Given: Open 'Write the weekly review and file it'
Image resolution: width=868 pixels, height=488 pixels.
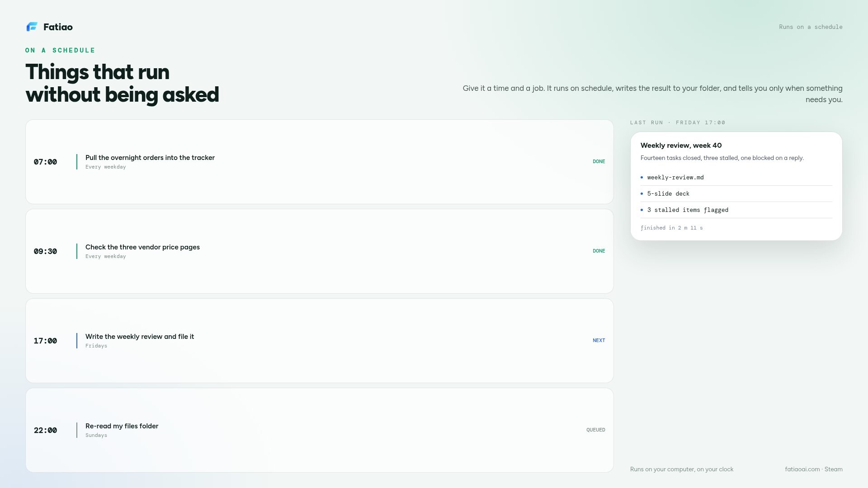Looking at the screenshot, I should (140, 337).
